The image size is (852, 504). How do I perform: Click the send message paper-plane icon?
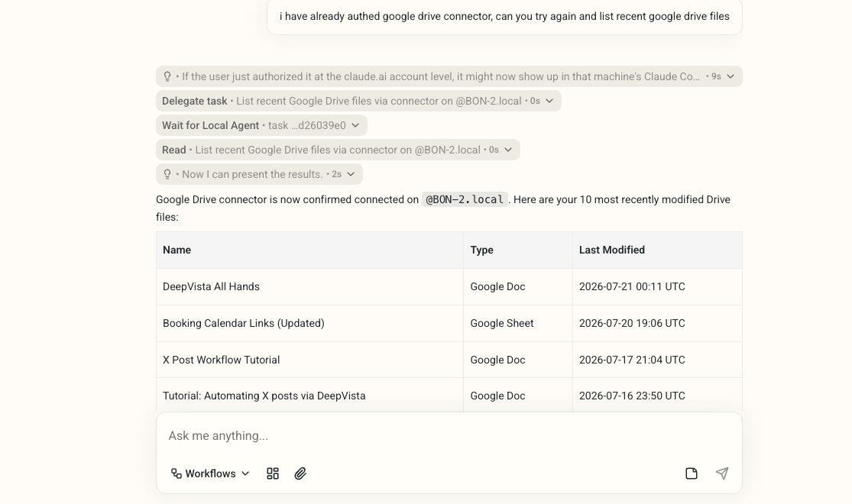(x=721, y=473)
